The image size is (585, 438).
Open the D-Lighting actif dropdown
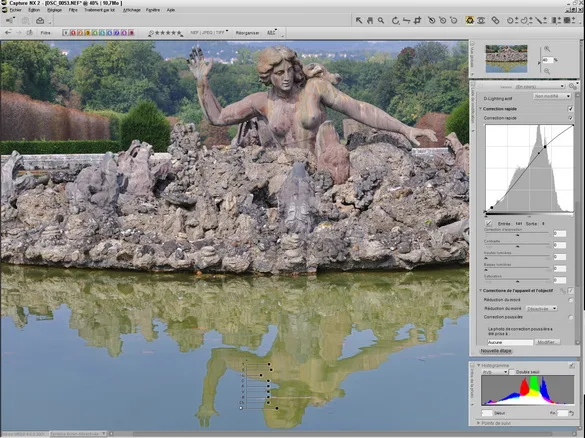[552, 96]
